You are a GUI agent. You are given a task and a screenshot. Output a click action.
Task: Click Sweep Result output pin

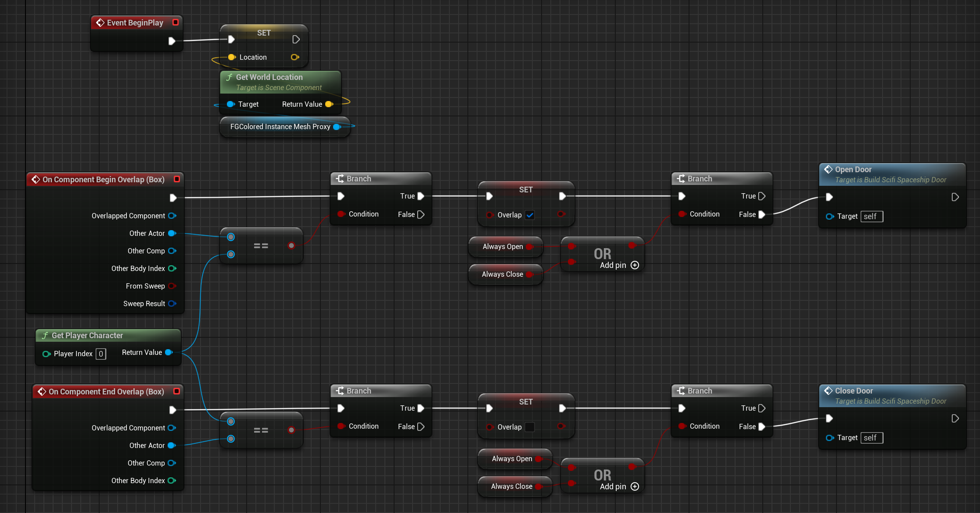point(172,304)
